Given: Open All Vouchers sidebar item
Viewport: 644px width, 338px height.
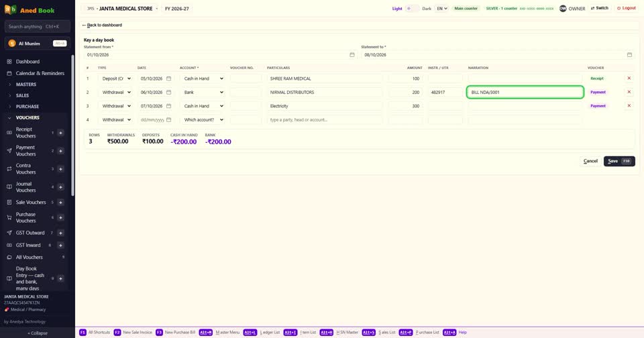Looking at the screenshot, I should click(29, 257).
